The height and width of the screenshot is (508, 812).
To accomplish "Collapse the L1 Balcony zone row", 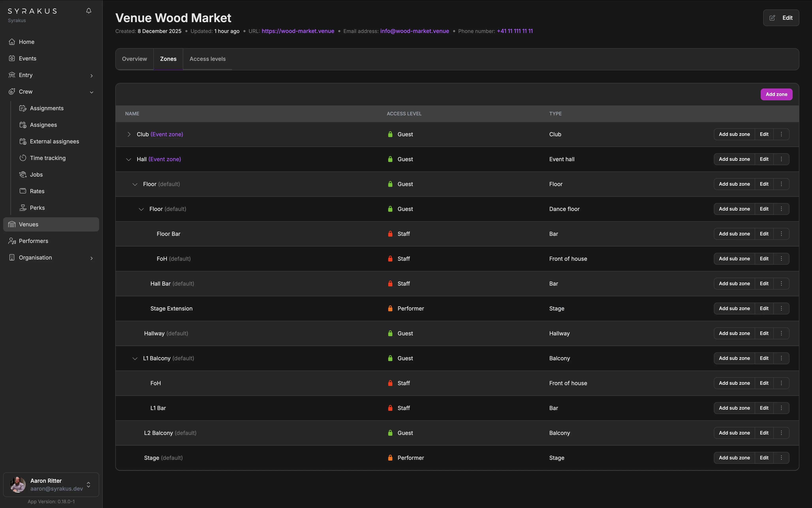I will [x=135, y=358].
